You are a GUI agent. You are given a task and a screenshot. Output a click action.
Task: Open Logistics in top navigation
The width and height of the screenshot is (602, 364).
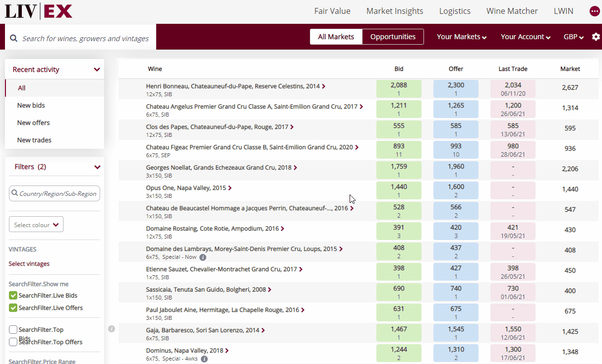pos(455,11)
